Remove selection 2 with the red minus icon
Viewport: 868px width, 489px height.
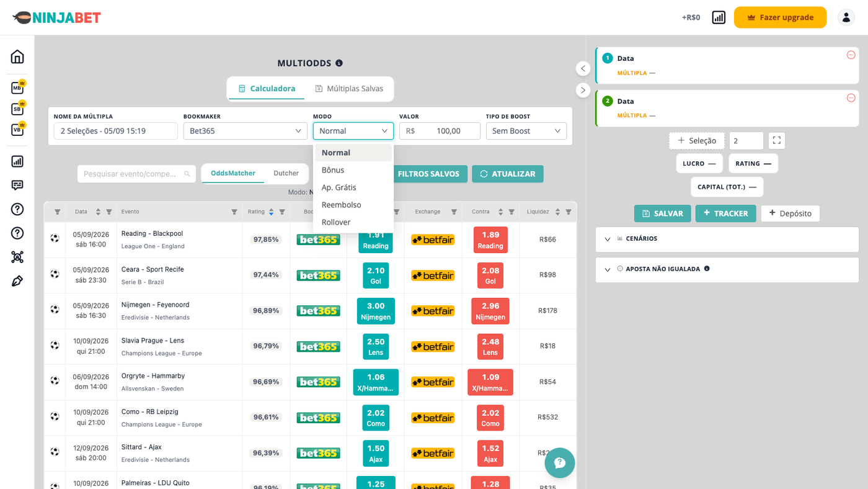(x=851, y=98)
